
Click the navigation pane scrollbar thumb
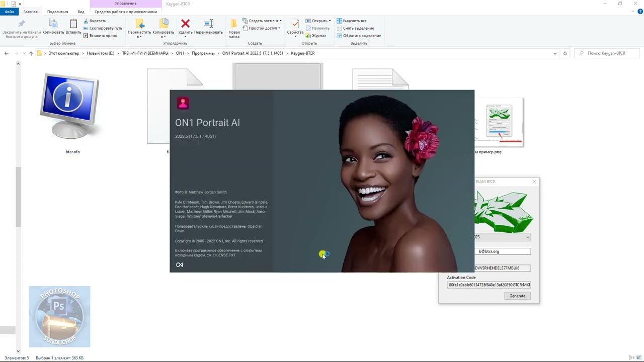tap(18, 197)
